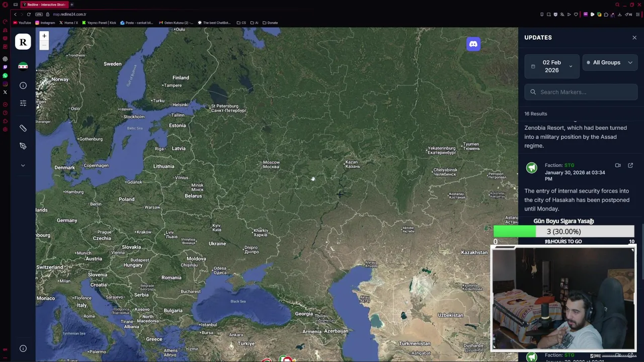
Task: Click the Redline R logo
Action: tap(23, 42)
